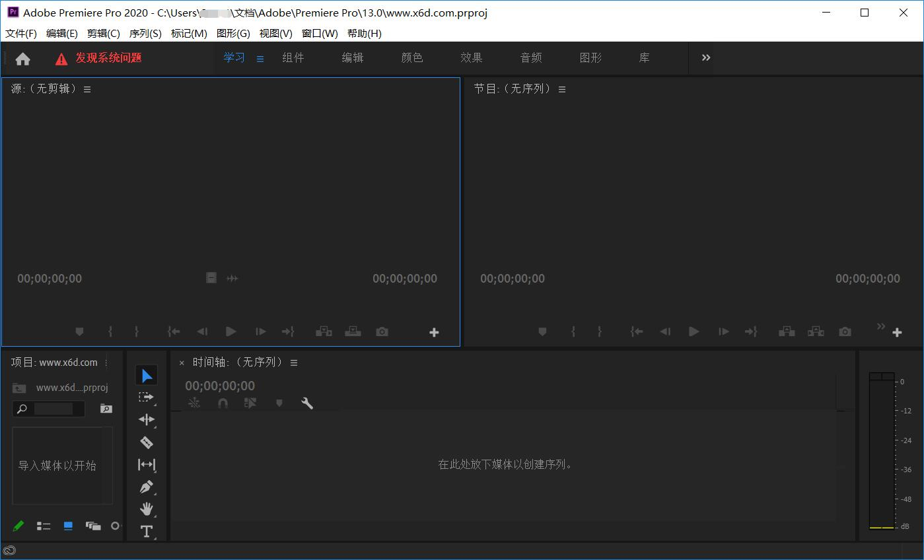Open the 编辑(E) menu
Image resolution: width=924 pixels, height=560 pixels.
coord(62,34)
